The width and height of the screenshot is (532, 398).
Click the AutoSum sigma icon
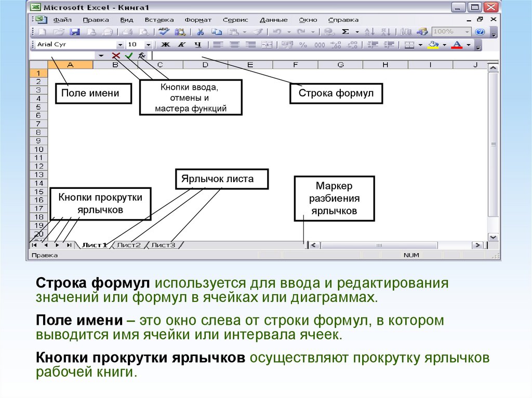click(345, 32)
